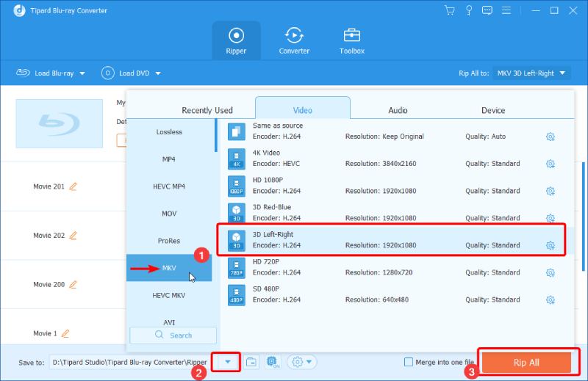This screenshot has width=588, height=381.
Task: Click the Same as source profile icon
Action: coord(236,131)
